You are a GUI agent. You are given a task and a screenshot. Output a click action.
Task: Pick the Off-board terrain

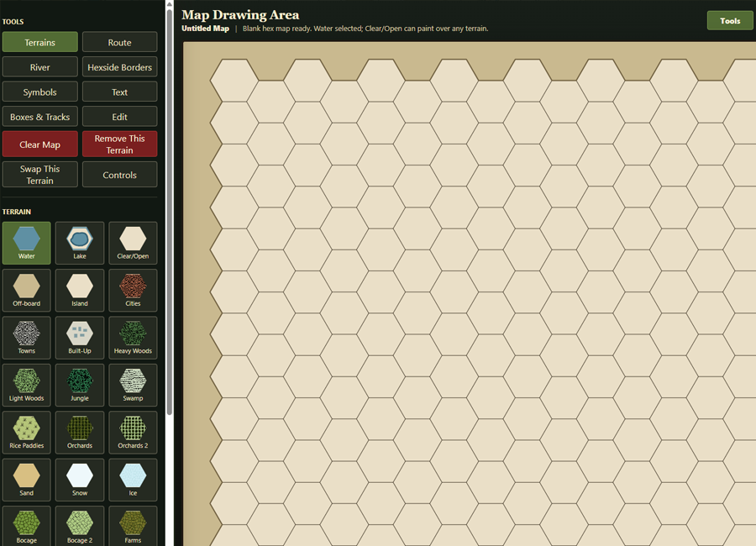point(27,290)
